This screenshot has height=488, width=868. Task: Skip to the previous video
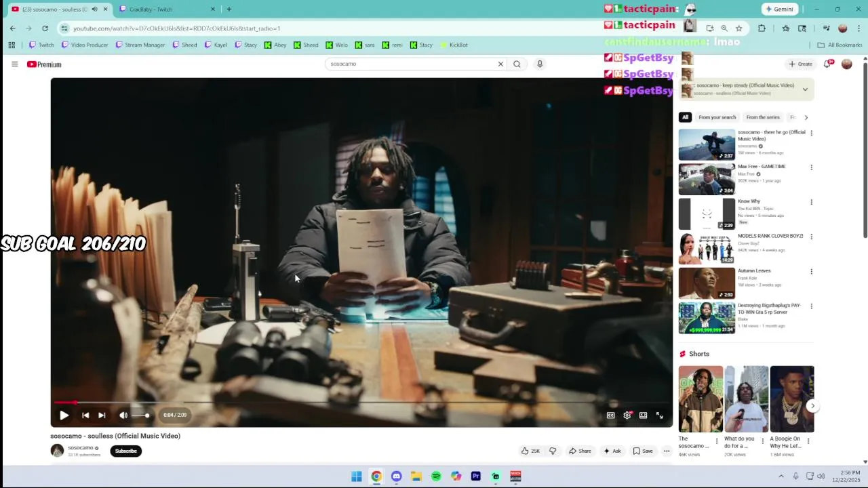point(85,415)
